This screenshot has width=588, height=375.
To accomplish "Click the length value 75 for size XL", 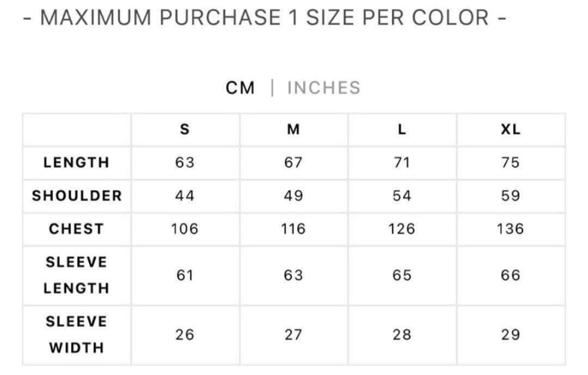I will click(510, 162).
